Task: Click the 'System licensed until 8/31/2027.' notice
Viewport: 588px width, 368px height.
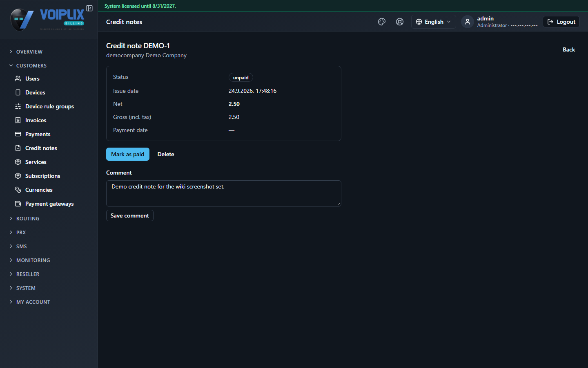Action: coord(140,6)
